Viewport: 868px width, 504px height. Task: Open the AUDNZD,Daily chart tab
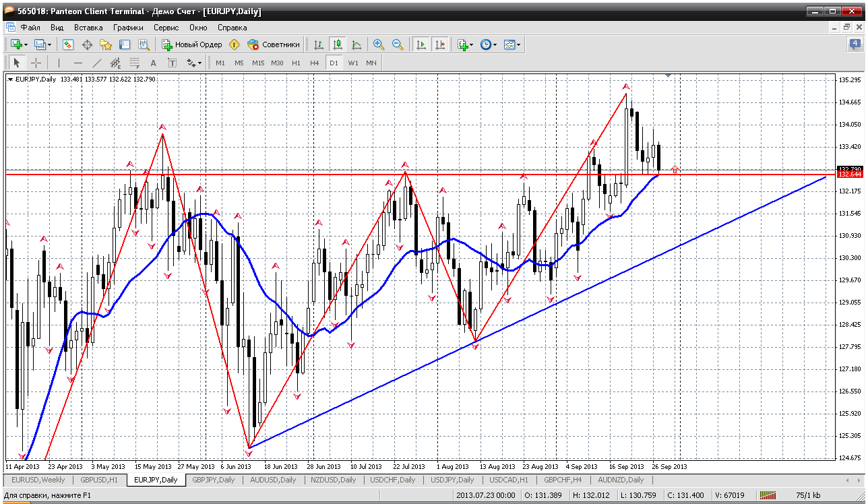[620, 480]
